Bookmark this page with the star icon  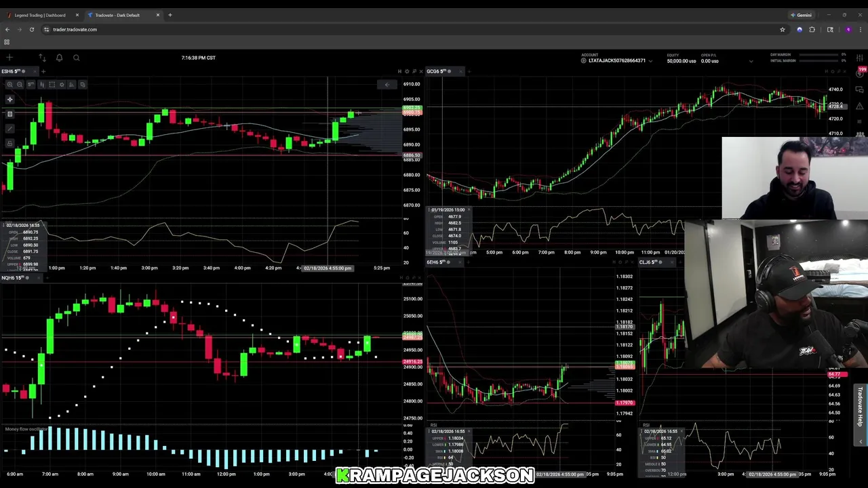tap(783, 30)
